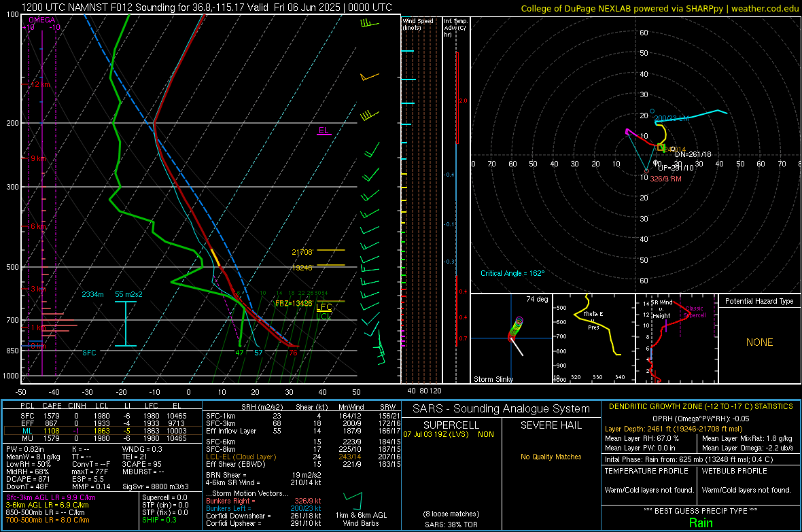This screenshot has width=802, height=532.
Task: Click the weather.cod.edu credit text
Action: (x=765, y=8)
